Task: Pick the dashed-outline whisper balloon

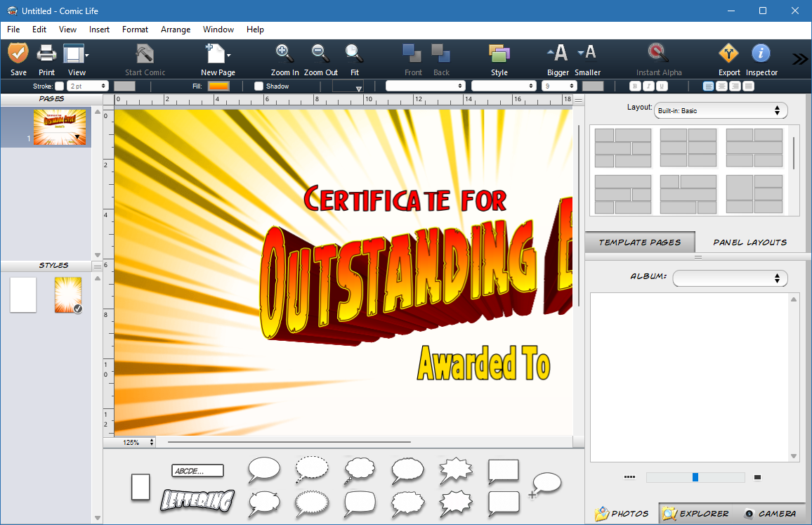Action: [x=312, y=469]
